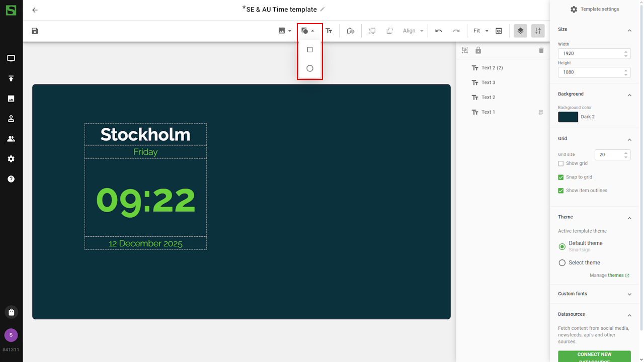Viewport: 644px width, 362px height.
Task: Click the save template icon
Action: (x=35, y=31)
